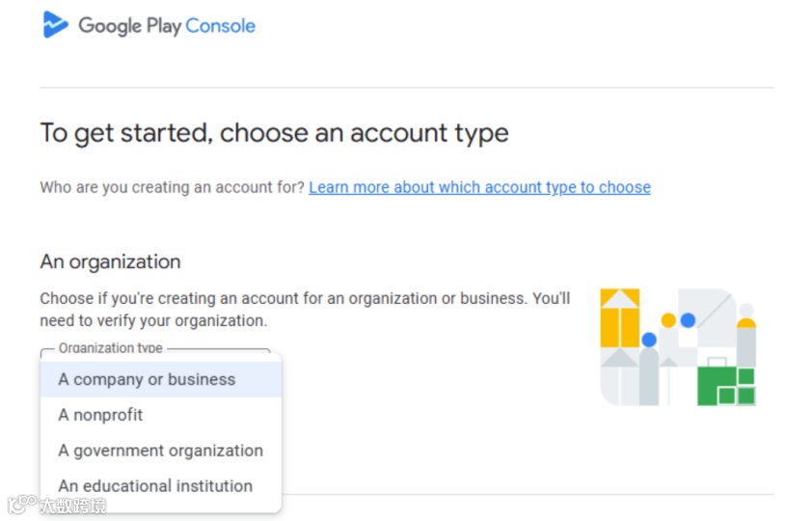The width and height of the screenshot is (812, 521).
Task: Open the "Learn more about which account type" link
Action: pyautogui.click(x=479, y=187)
